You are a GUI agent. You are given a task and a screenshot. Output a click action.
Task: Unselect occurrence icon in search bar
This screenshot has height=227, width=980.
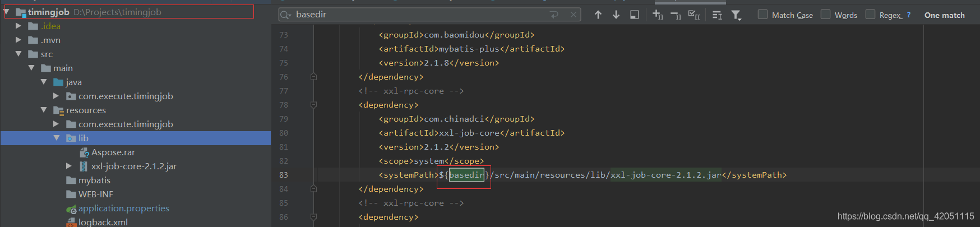point(676,15)
